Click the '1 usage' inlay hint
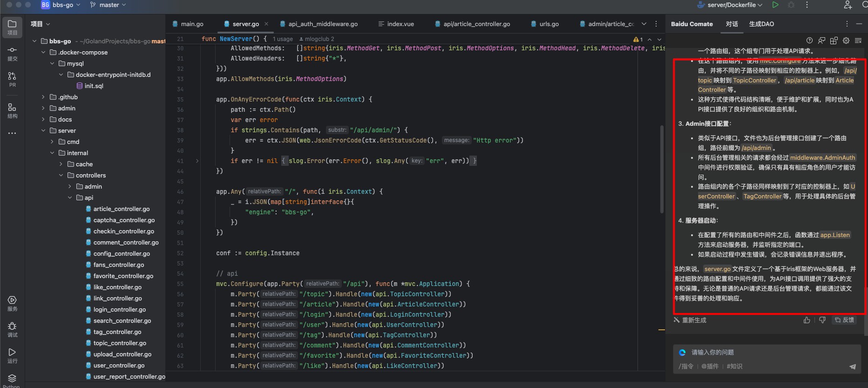This screenshot has height=388, width=868. tap(283, 39)
